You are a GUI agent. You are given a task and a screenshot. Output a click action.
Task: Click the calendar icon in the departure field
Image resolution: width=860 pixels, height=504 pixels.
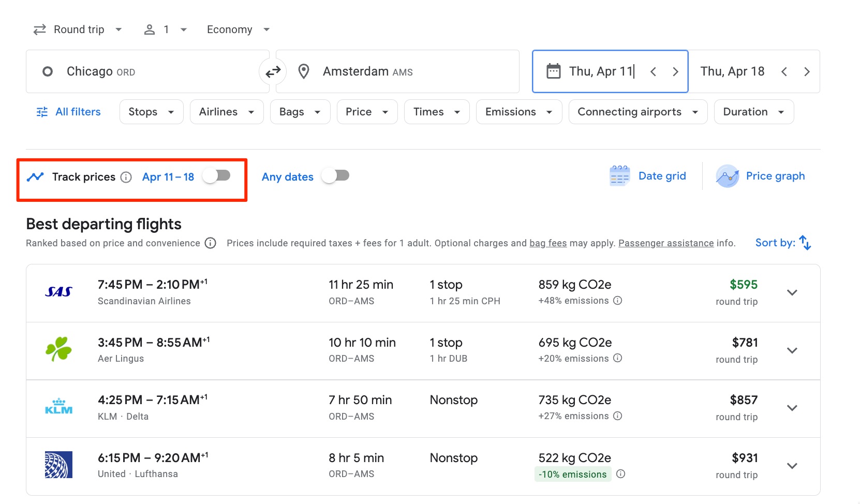[x=554, y=71]
